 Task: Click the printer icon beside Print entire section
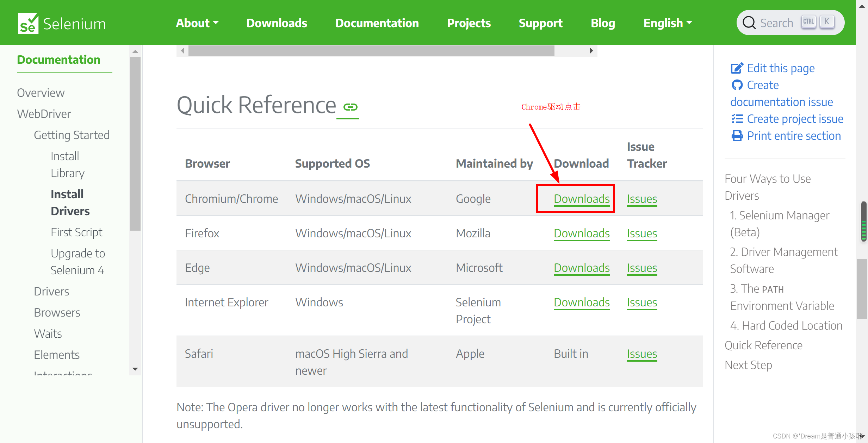(x=737, y=136)
